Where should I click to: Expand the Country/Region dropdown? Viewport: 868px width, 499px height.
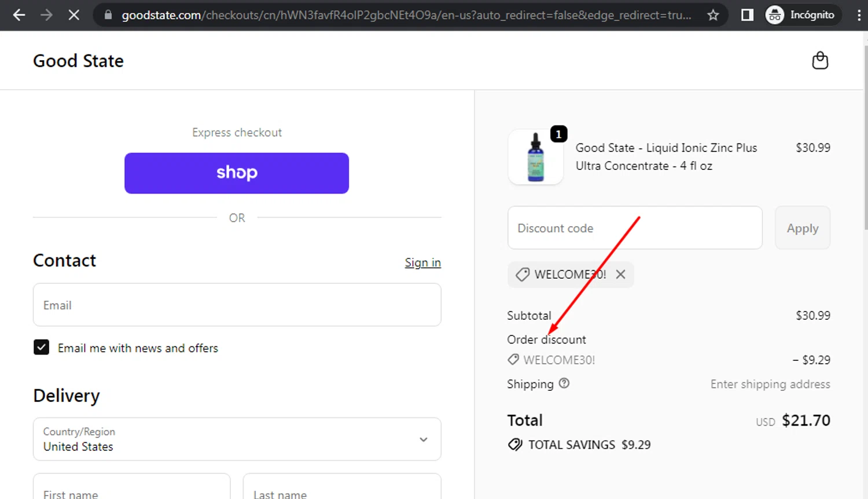click(237, 439)
